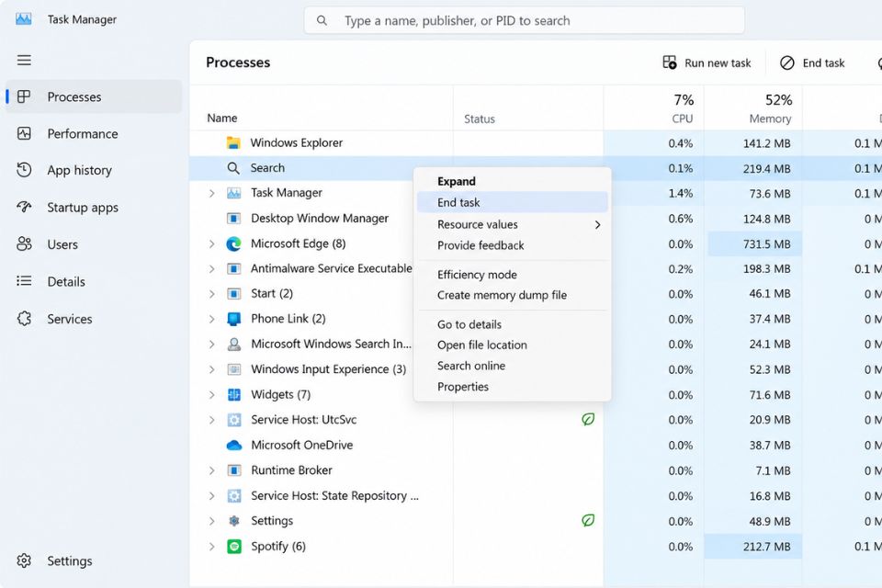
Task: Click the Microsoft OneDrive cloud icon
Action: (x=233, y=445)
